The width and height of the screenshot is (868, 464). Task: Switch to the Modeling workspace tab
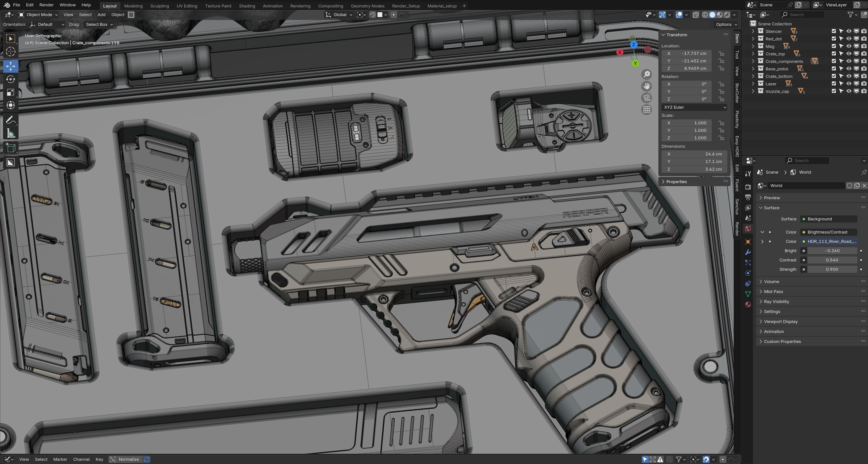pos(133,6)
